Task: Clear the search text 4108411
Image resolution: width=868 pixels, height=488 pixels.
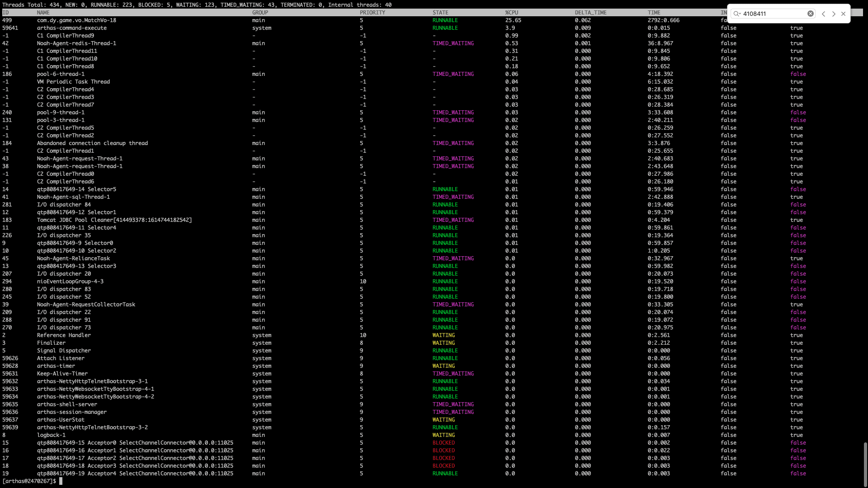Action: tap(811, 14)
